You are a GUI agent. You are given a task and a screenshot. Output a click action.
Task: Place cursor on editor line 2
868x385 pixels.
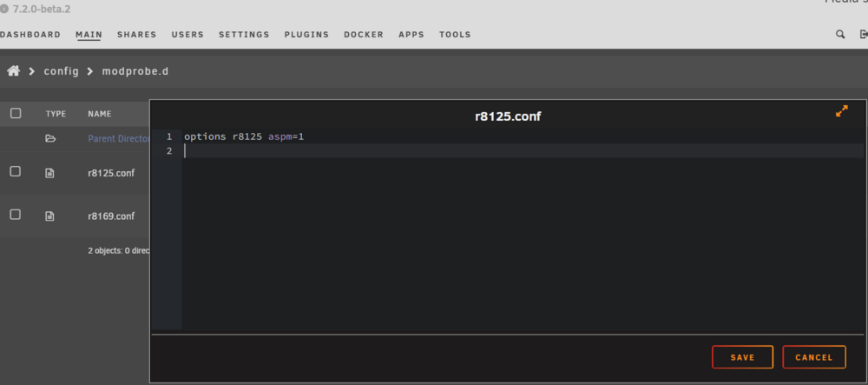click(x=523, y=150)
